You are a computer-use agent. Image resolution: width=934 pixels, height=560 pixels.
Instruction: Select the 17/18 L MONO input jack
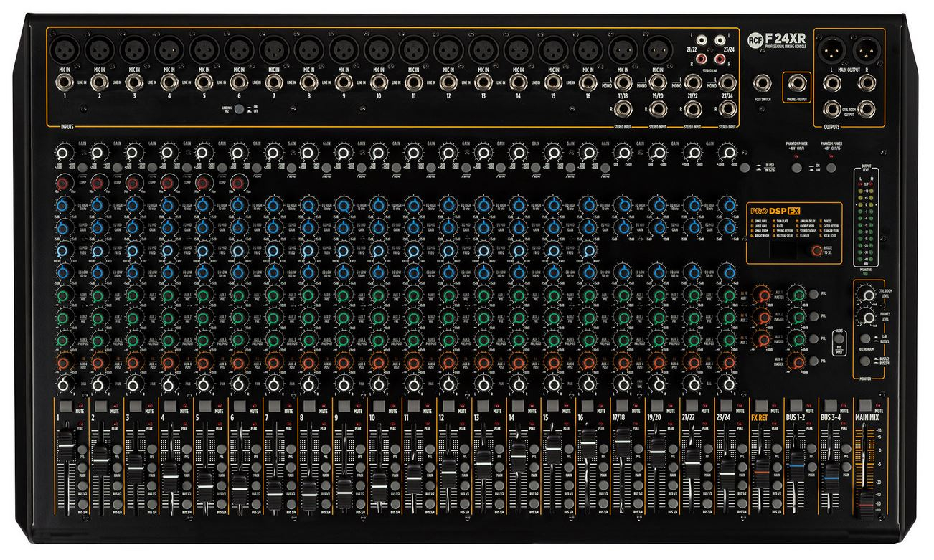[623, 82]
